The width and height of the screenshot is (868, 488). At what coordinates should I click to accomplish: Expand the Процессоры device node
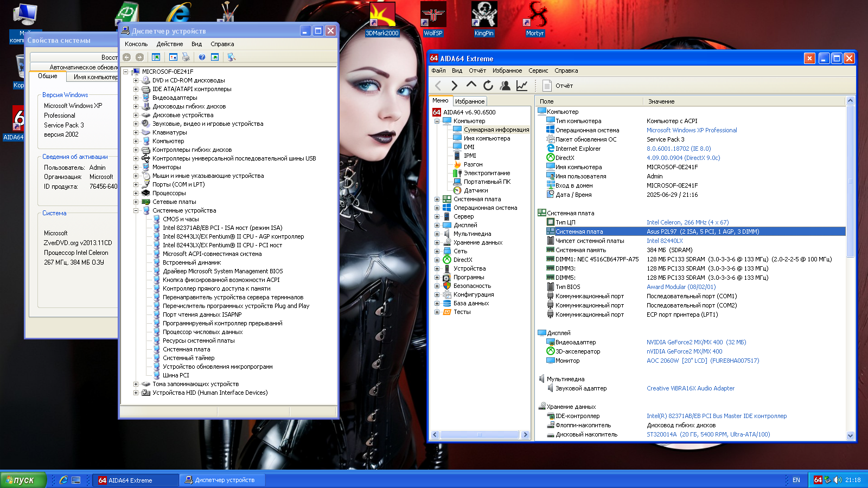[x=136, y=193]
